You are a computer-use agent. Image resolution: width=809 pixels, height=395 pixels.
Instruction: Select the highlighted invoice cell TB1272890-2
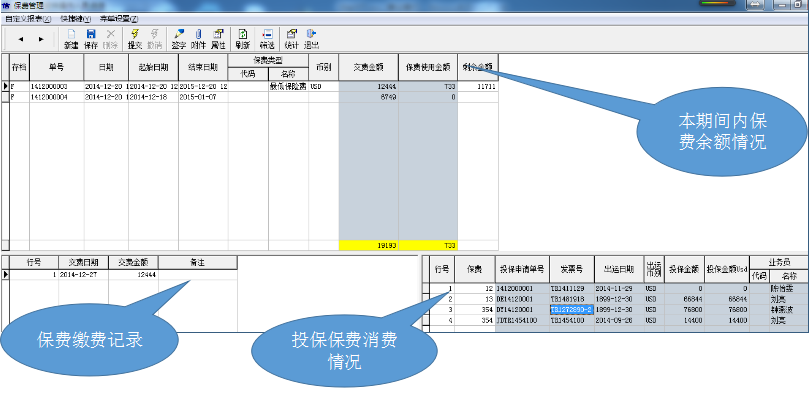tap(572, 309)
